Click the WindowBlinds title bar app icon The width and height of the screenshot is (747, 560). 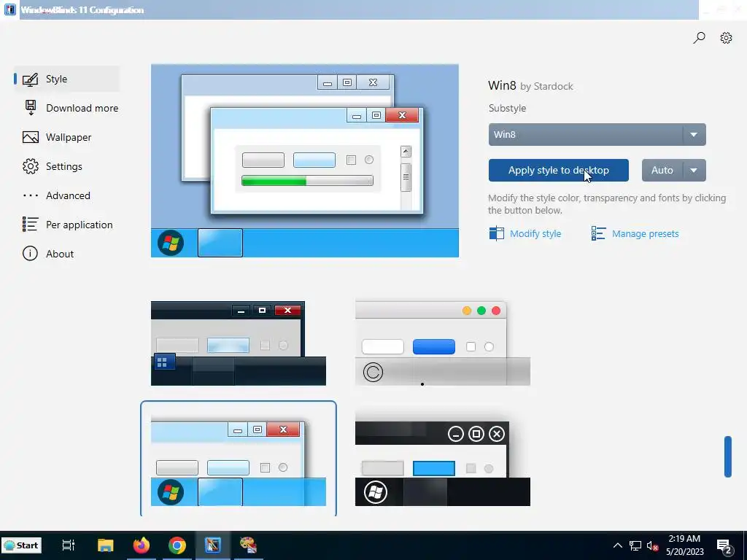tap(10, 9)
